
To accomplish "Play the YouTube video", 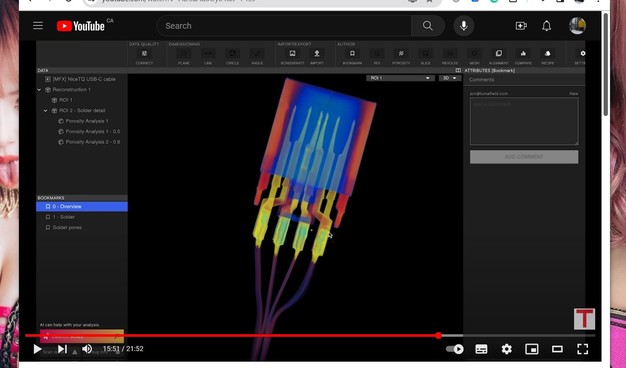I will coord(37,349).
